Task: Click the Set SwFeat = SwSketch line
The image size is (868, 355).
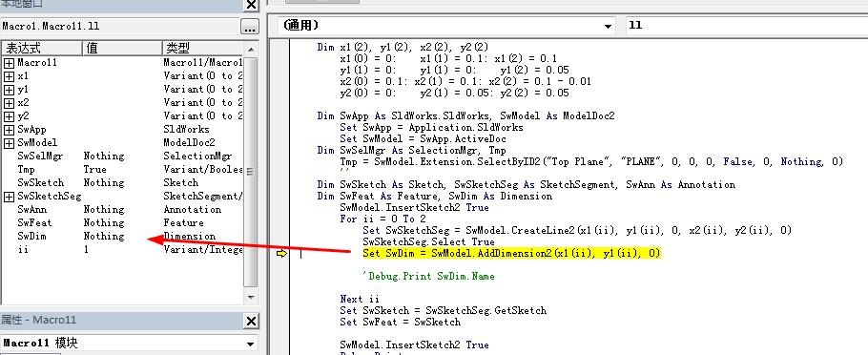Action: tap(401, 322)
